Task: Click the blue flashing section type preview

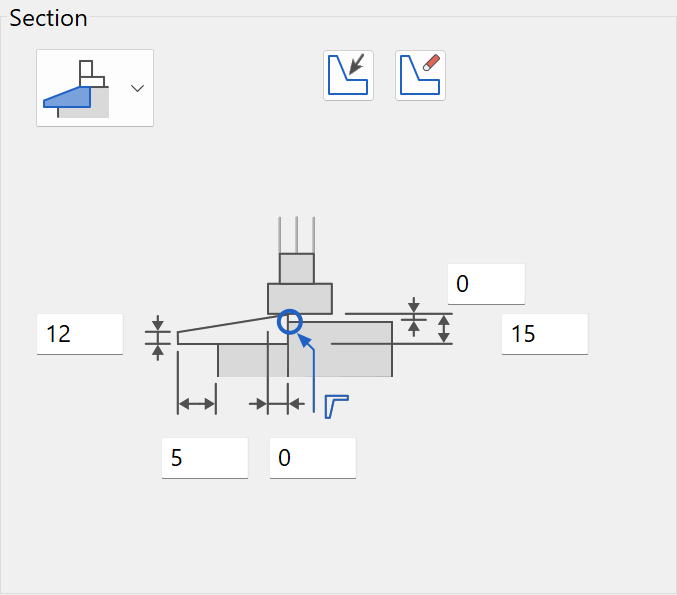Action: click(x=76, y=89)
